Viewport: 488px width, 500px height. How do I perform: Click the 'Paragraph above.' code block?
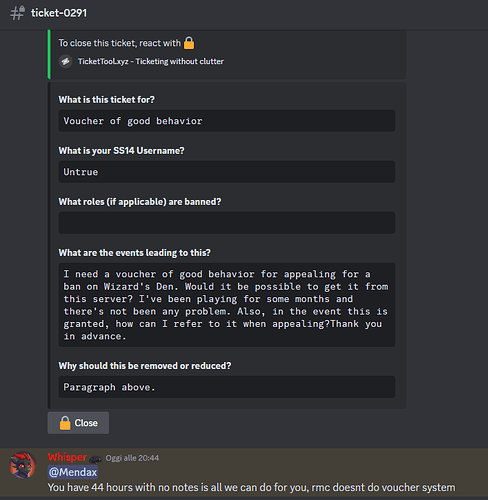click(x=227, y=387)
